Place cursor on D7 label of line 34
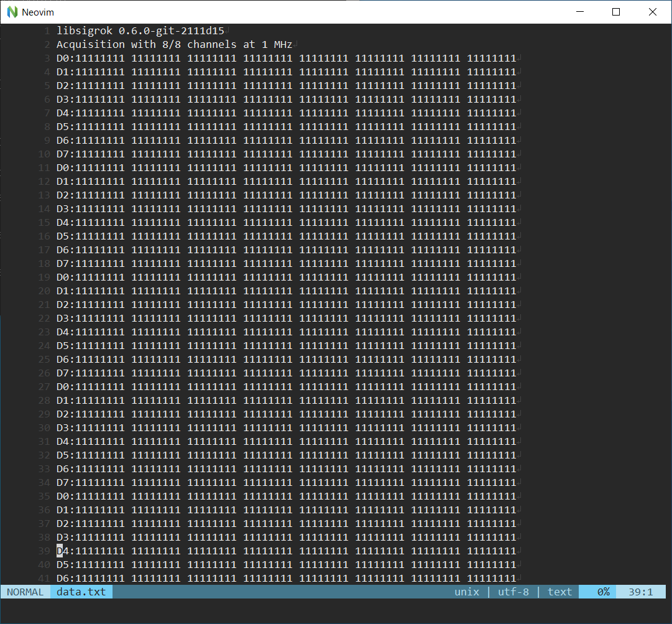This screenshot has height=624, width=672. point(63,483)
